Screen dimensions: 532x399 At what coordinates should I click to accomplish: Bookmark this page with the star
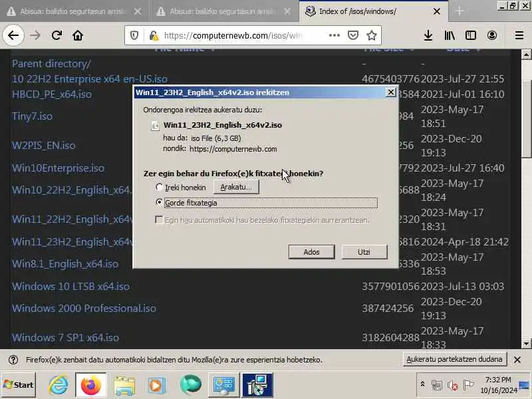coord(372,35)
